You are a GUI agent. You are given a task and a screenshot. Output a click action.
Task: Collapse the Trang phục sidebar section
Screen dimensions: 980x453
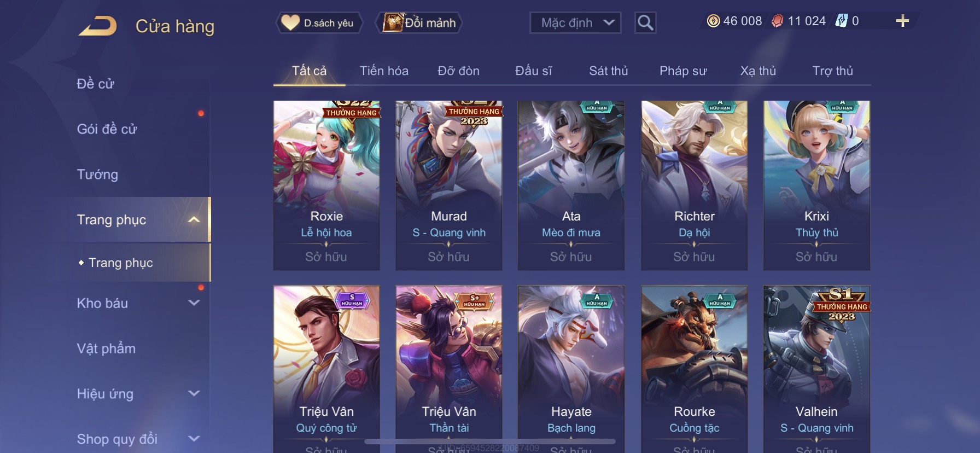(194, 220)
